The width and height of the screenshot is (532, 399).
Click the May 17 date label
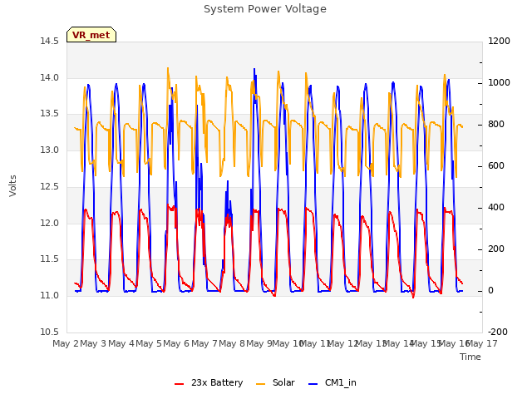(x=482, y=343)
